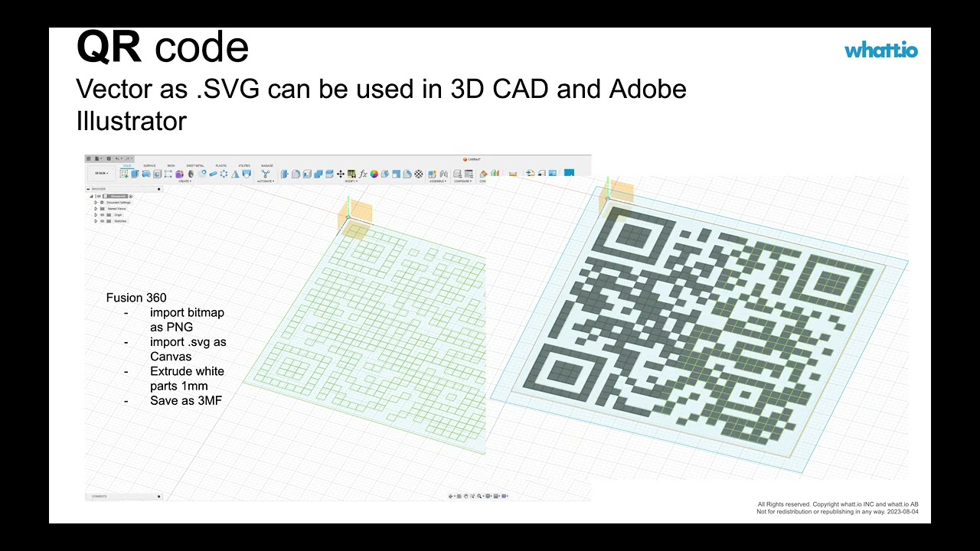Image resolution: width=980 pixels, height=551 pixels.
Task: Toggle visibility eye of the root component
Action: click(99, 196)
